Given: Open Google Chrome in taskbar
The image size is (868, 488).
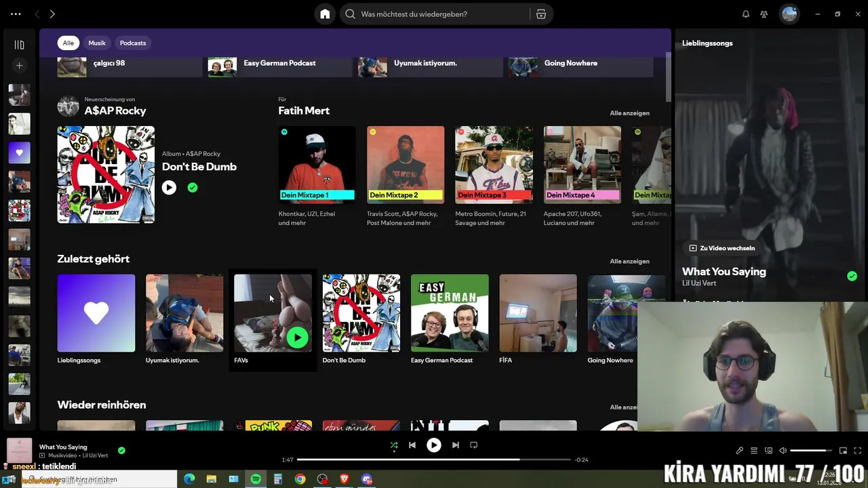Looking at the screenshot, I should (300, 479).
